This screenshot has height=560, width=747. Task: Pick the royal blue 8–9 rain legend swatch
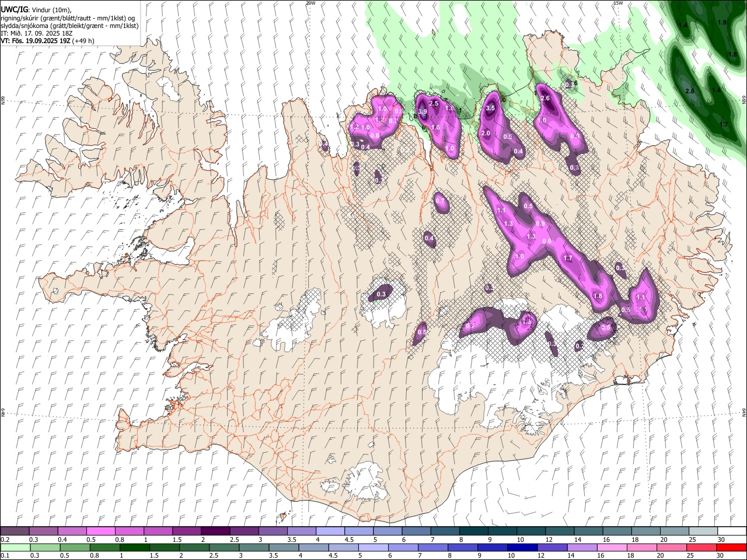tap(463, 547)
